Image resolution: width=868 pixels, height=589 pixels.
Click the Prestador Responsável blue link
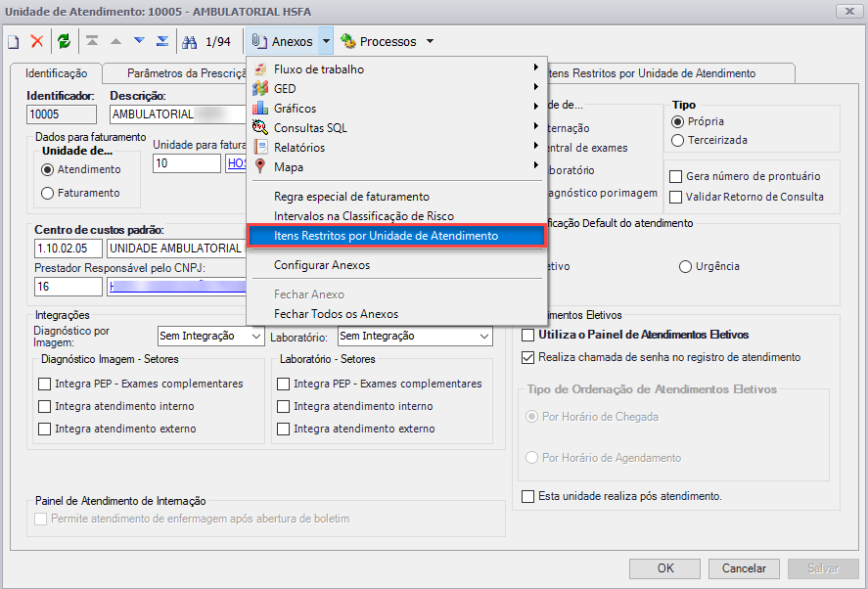tap(178, 287)
